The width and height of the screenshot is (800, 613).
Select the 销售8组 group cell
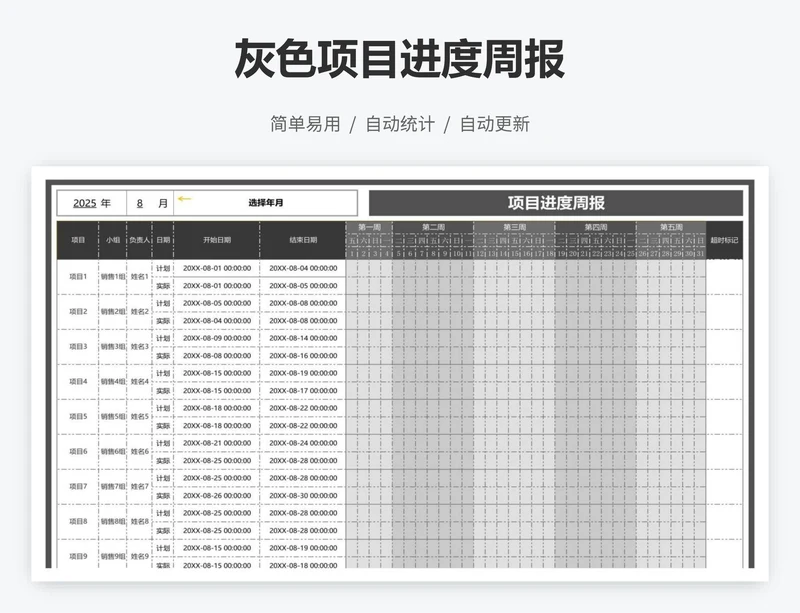point(113,521)
